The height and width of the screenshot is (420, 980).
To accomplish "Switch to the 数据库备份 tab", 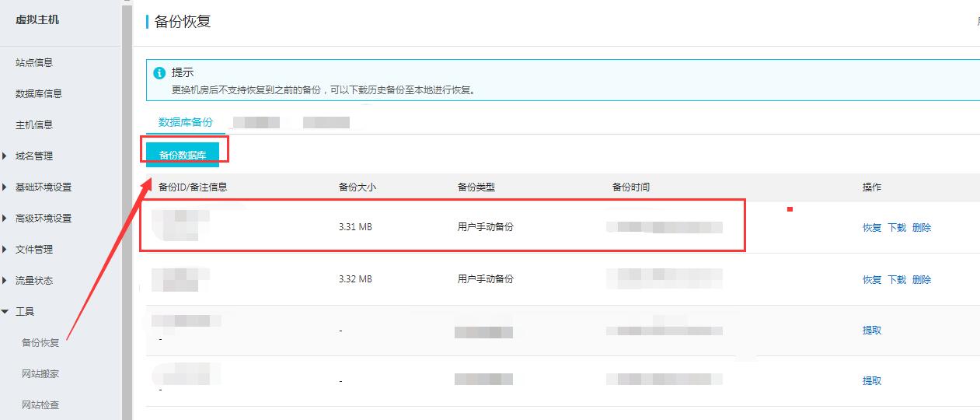I will coord(185,122).
